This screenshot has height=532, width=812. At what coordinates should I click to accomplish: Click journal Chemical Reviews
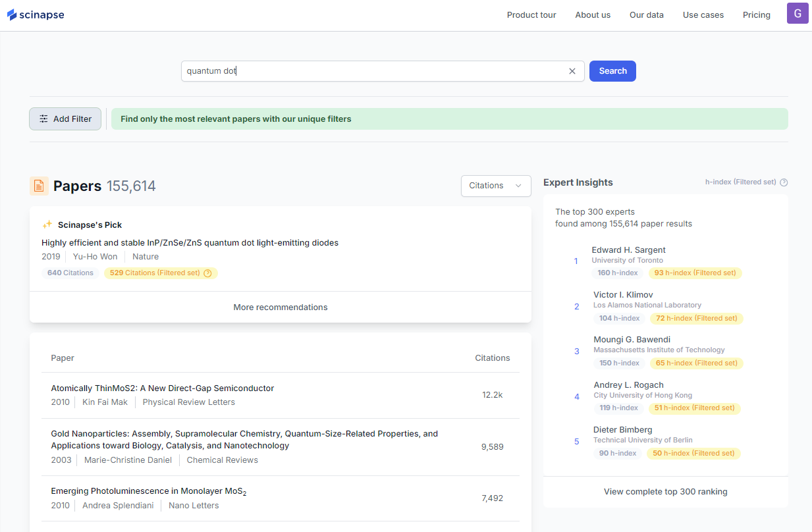pos(223,460)
